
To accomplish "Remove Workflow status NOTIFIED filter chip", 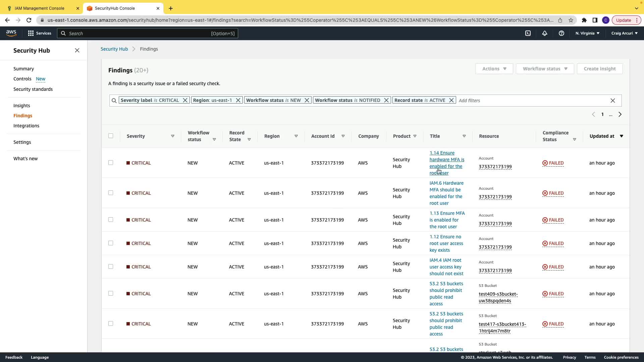I will (x=386, y=100).
